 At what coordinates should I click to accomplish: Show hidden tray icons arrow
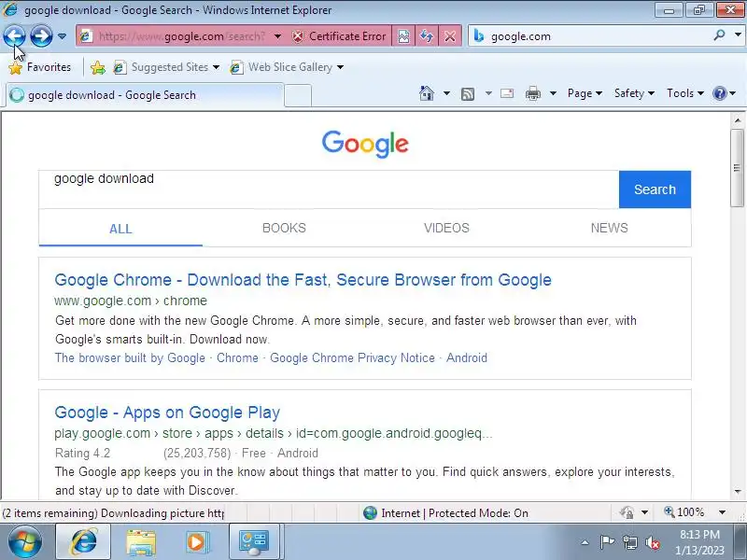[x=585, y=542]
